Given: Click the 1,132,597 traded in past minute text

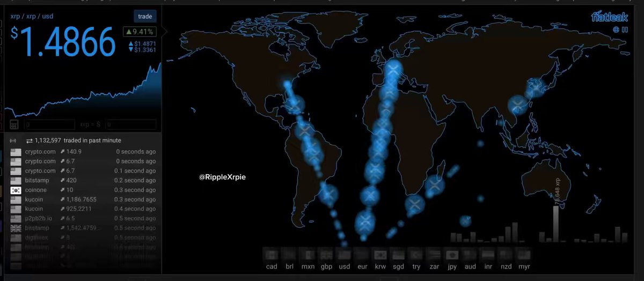Looking at the screenshot, I should pos(78,140).
